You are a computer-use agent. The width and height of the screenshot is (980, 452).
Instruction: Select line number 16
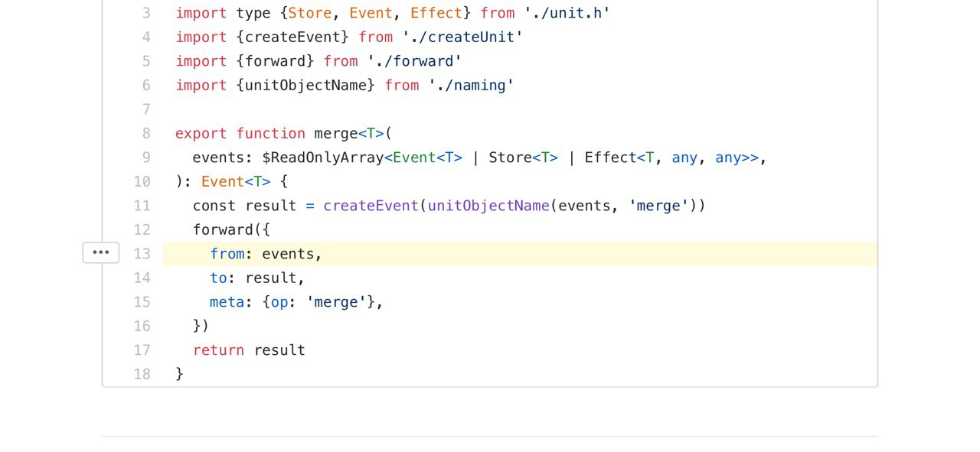[x=142, y=326]
